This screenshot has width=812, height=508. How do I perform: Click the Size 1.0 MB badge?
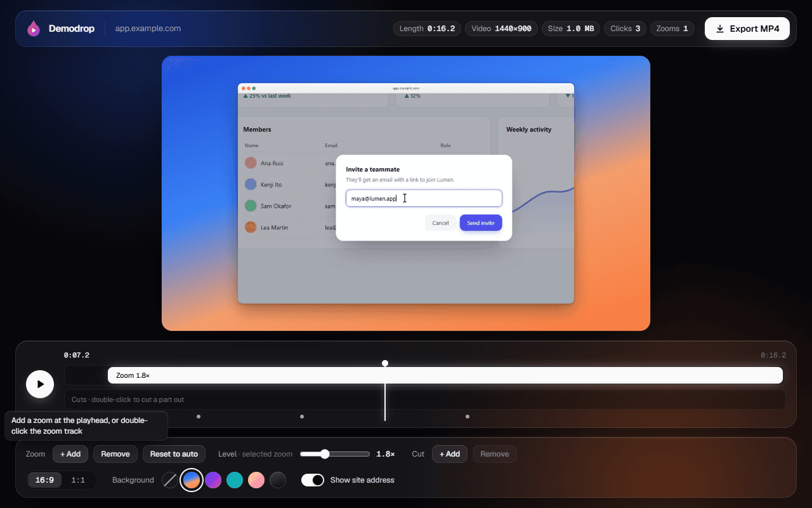571,29
